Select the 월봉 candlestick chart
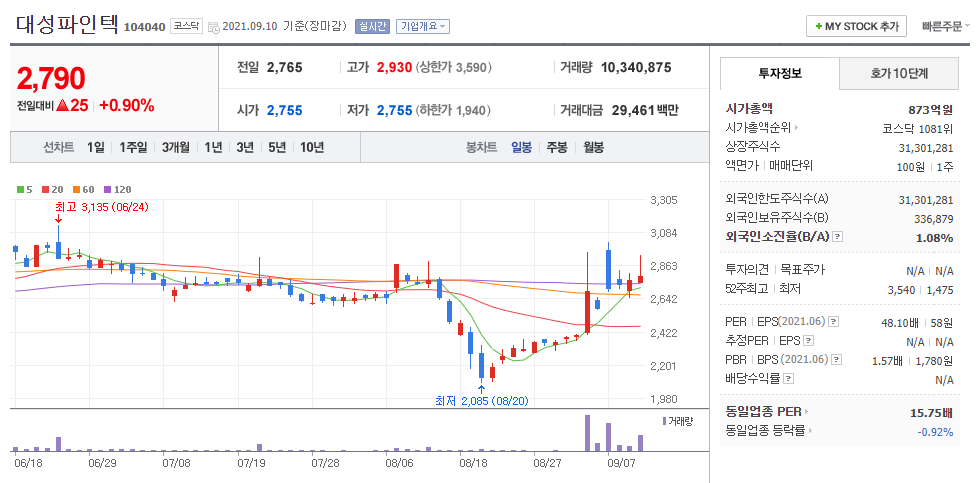 pos(593,147)
